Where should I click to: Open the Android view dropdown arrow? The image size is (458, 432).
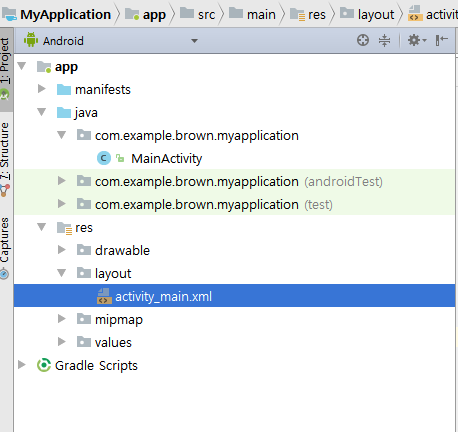[x=194, y=41]
